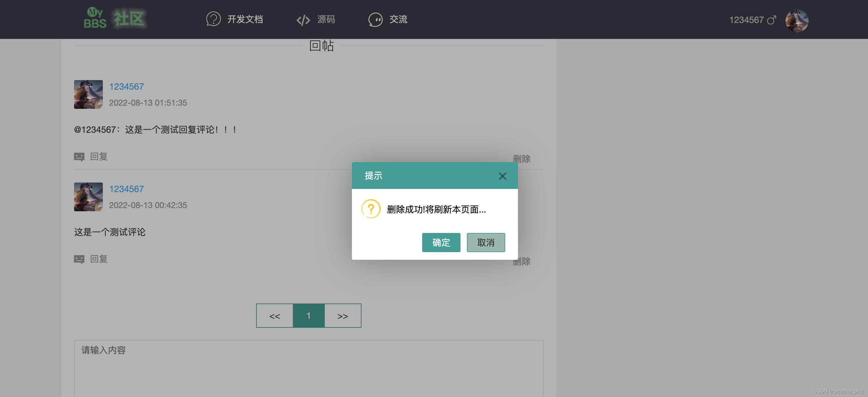Click the reply icon under the second comment
The image size is (868, 397).
coord(79,259)
